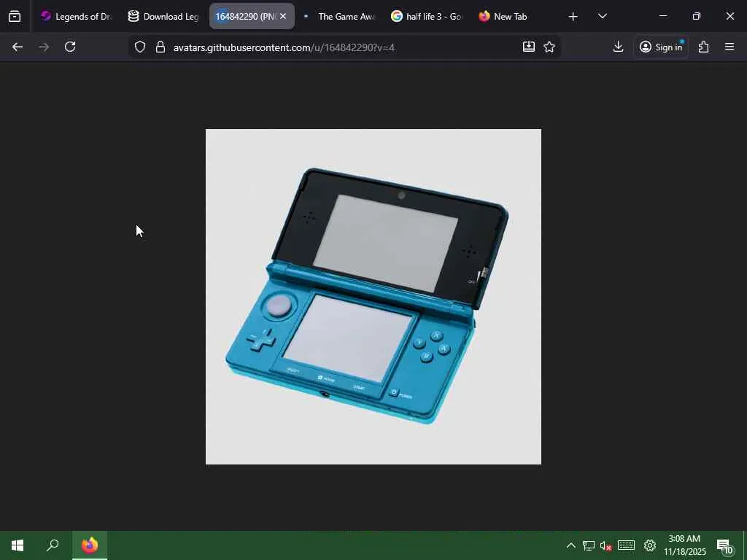Open the muted volume tray icon
The width and height of the screenshot is (747, 560).
[606, 545]
